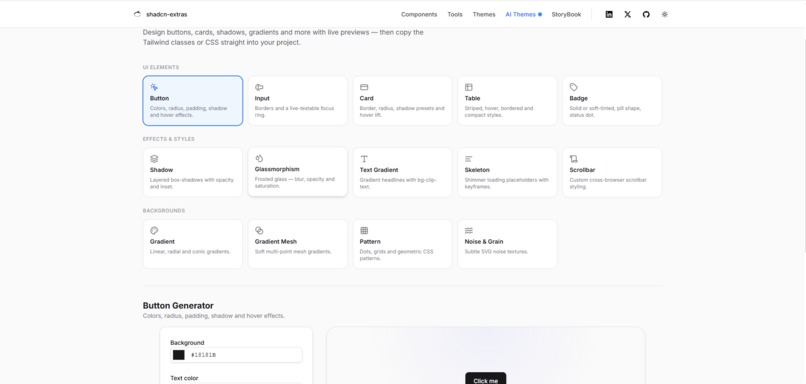Click 'Soft multi-point mesh gradients.' description
This screenshot has height=384, width=806.
click(293, 252)
